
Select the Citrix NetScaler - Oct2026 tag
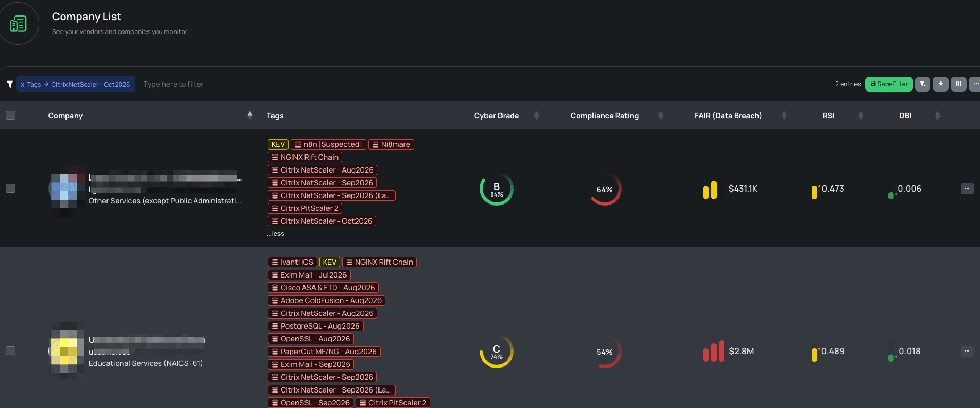click(x=322, y=221)
